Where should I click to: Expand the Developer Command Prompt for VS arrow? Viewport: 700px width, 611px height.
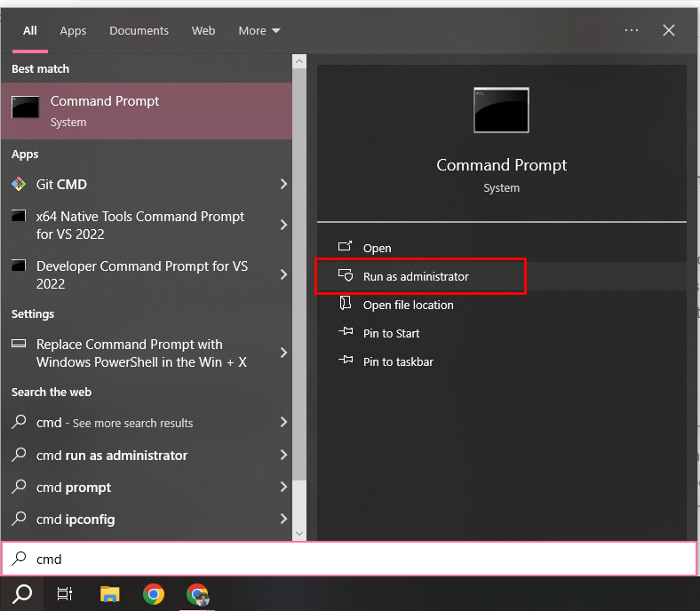pyautogui.click(x=283, y=274)
